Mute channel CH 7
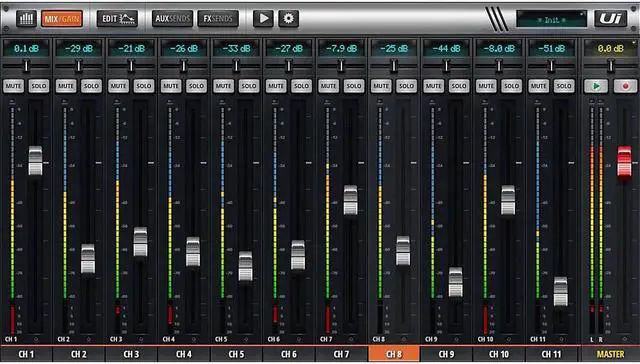The width and height of the screenshot is (640, 364). [329, 86]
